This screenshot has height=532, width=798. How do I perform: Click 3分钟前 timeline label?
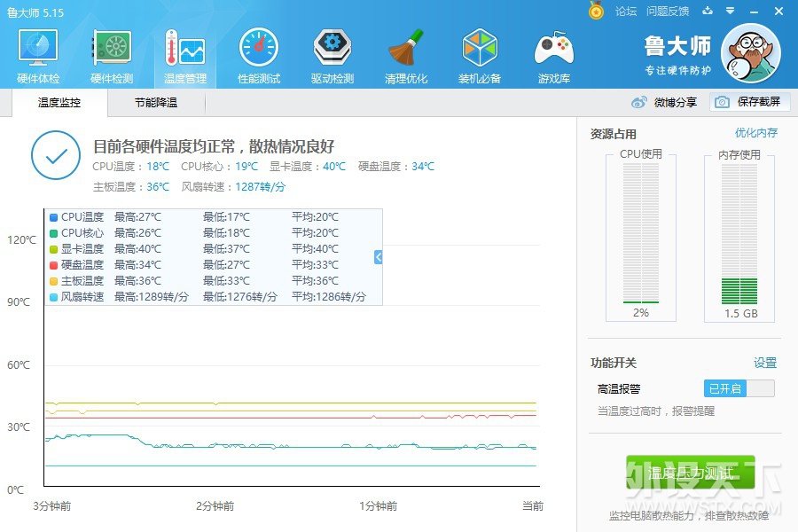(x=52, y=506)
